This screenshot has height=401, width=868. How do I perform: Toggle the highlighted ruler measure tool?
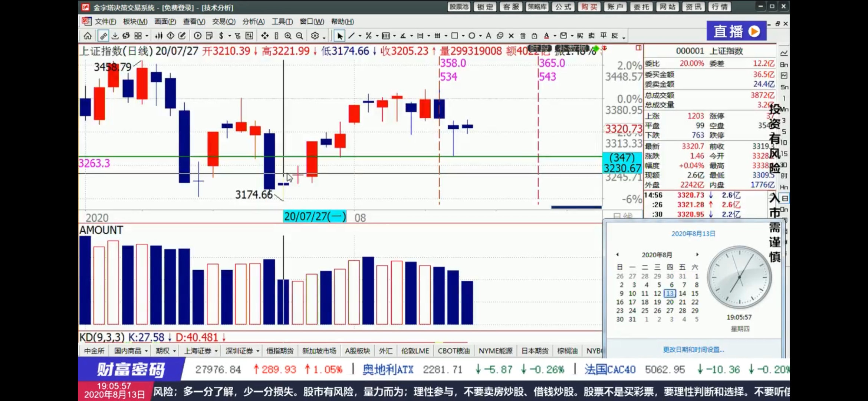coord(103,36)
